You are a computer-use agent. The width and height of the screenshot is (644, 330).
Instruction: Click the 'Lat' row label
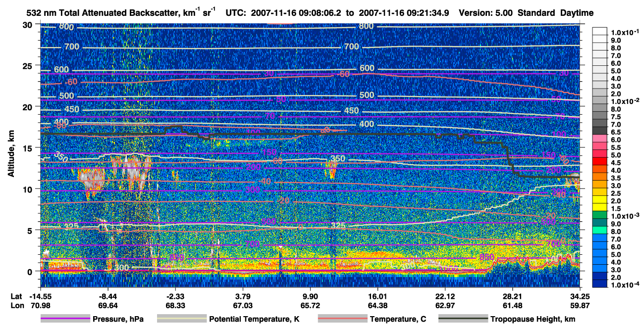(15, 296)
